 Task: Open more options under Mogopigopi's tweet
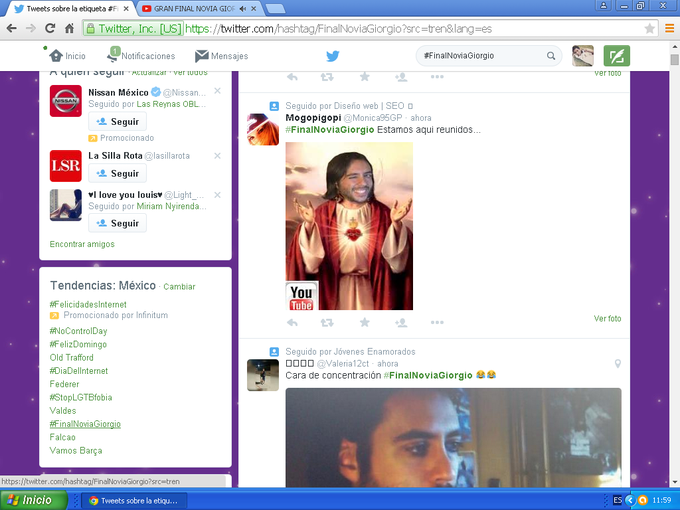pyautogui.click(x=437, y=323)
